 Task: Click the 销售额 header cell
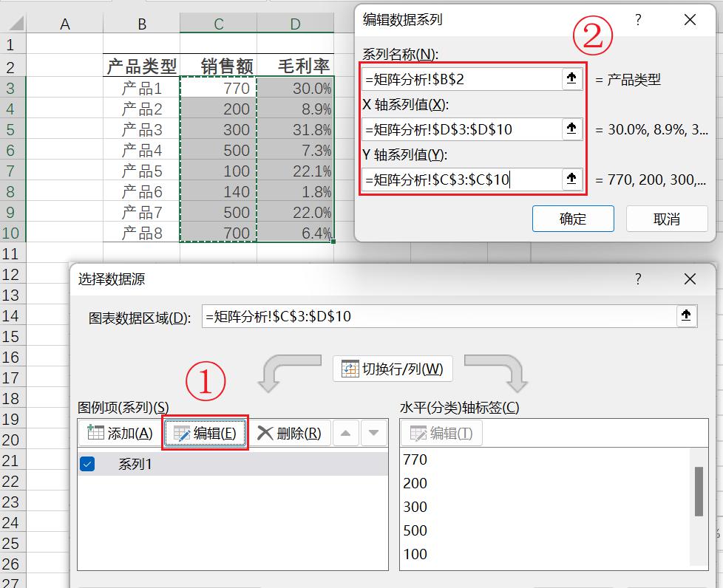tap(218, 66)
